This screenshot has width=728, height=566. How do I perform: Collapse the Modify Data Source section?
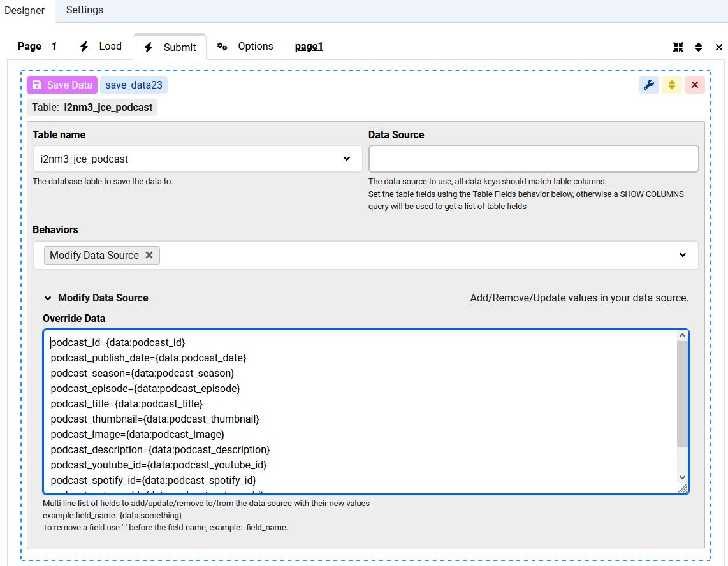[48, 298]
